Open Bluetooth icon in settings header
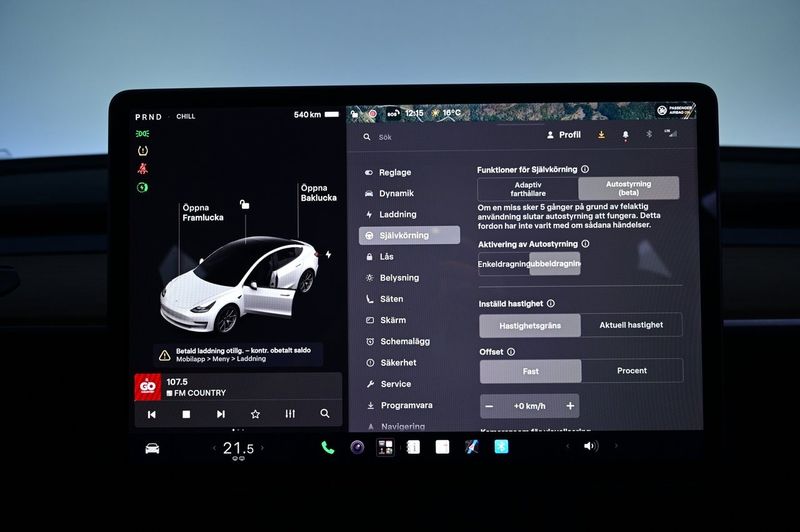 click(649, 134)
